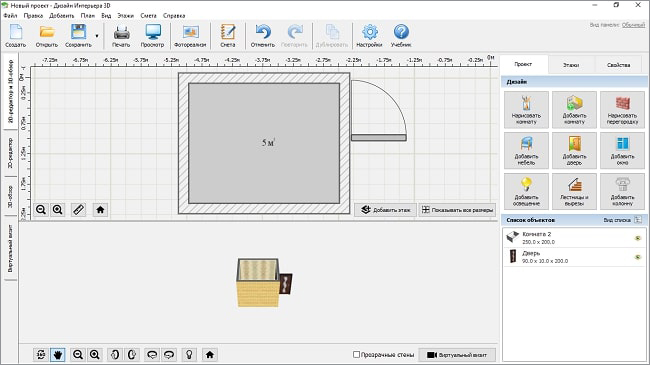Viewport: 650px width, 365px height.
Task: Choose the Добавить комнату tool
Action: pyautogui.click(x=574, y=110)
